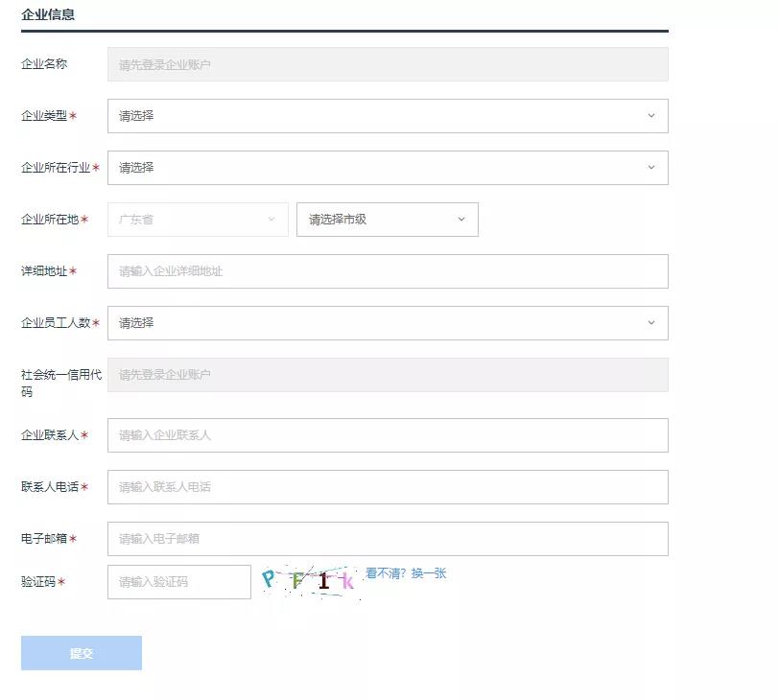Screen dimensions: 779x700
Task: Open the 企业员工人数 dropdown
Action: point(388,323)
